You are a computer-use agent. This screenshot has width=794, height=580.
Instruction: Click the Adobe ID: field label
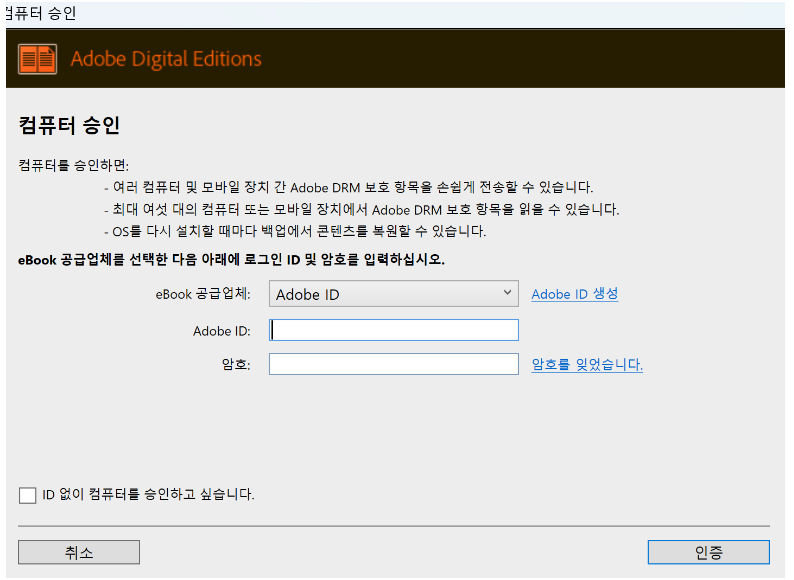coord(222,331)
